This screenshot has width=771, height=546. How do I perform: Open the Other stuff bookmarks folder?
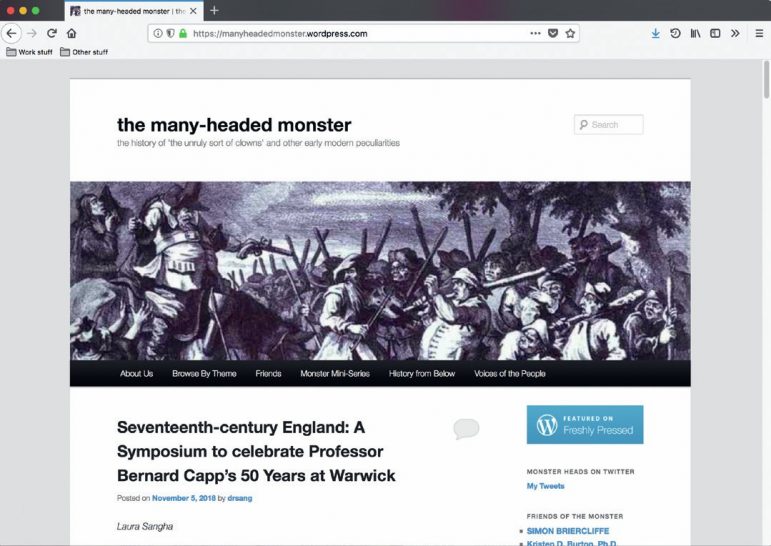click(x=84, y=52)
